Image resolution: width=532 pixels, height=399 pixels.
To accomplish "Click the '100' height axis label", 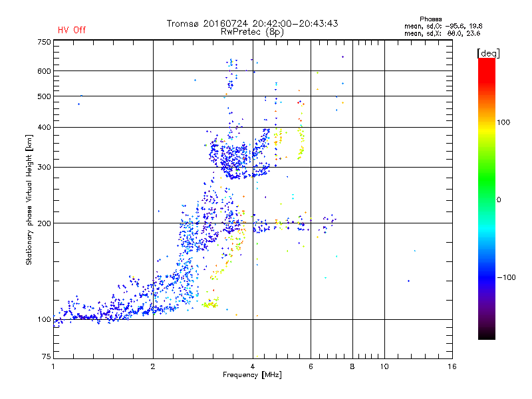I will [x=44, y=320].
